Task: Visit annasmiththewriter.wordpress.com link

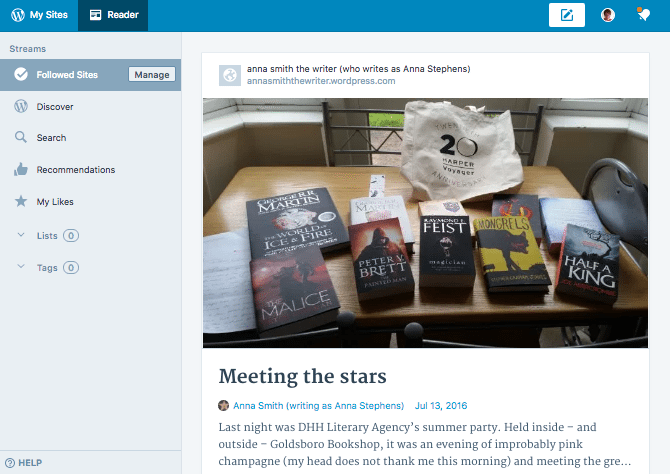Action: [x=321, y=81]
